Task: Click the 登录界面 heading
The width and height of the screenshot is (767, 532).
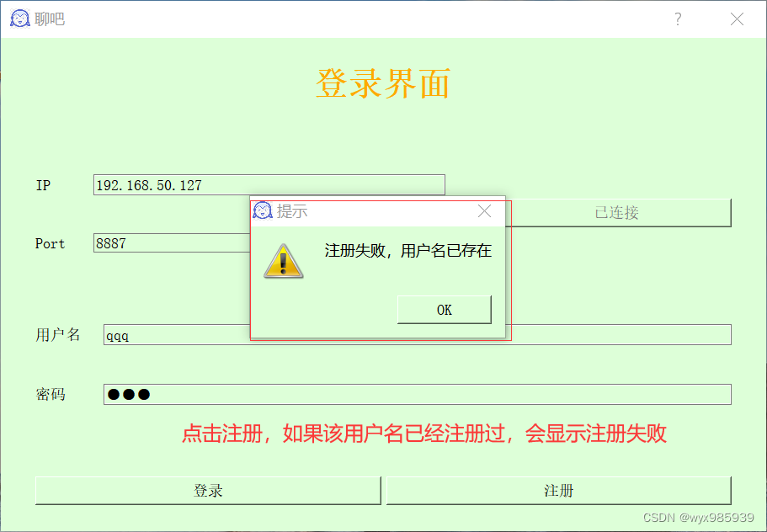Action: tap(383, 83)
